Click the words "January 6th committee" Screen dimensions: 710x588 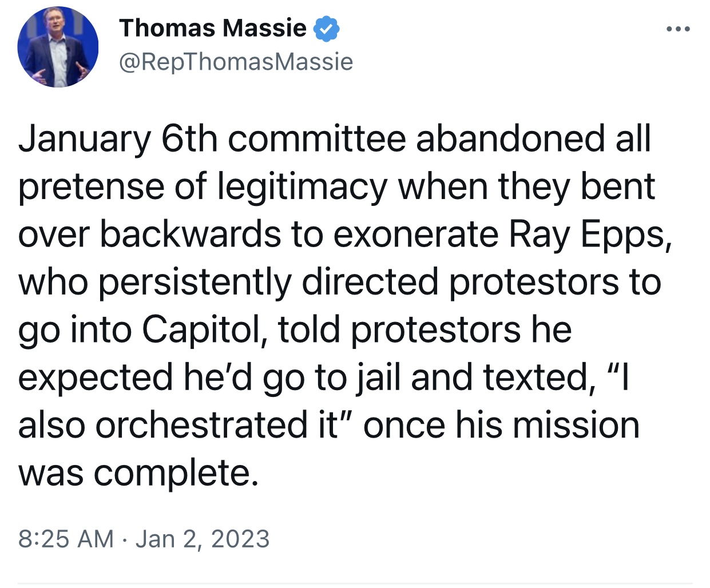(212, 139)
